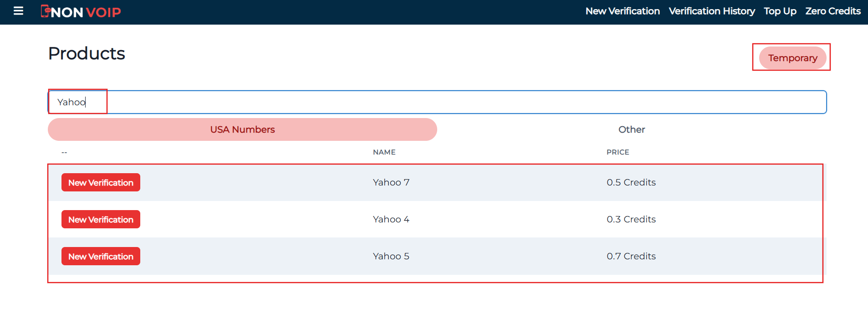Click the PRICE column header
The width and height of the screenshot is (868, 309).
(618, 152)
